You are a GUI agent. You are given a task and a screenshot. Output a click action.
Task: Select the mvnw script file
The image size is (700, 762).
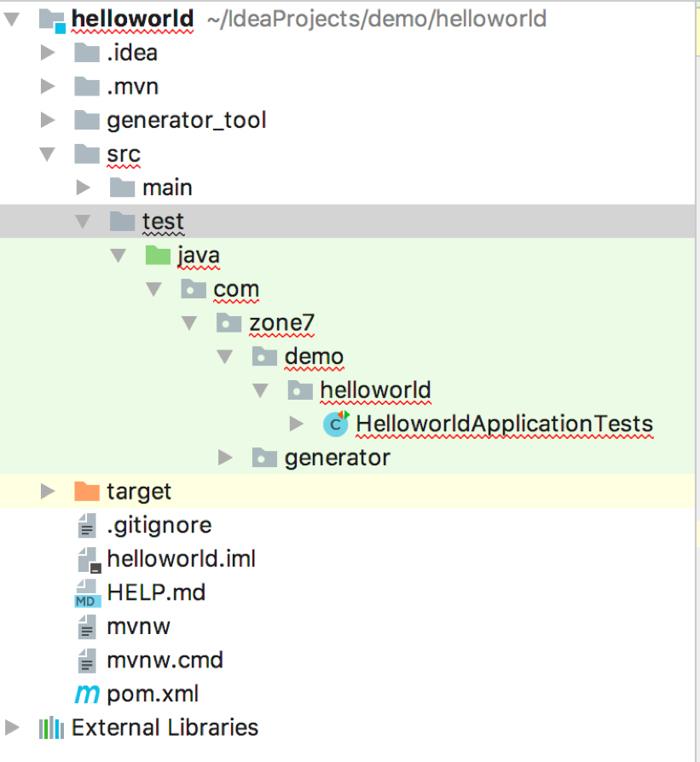pos(138,626)
